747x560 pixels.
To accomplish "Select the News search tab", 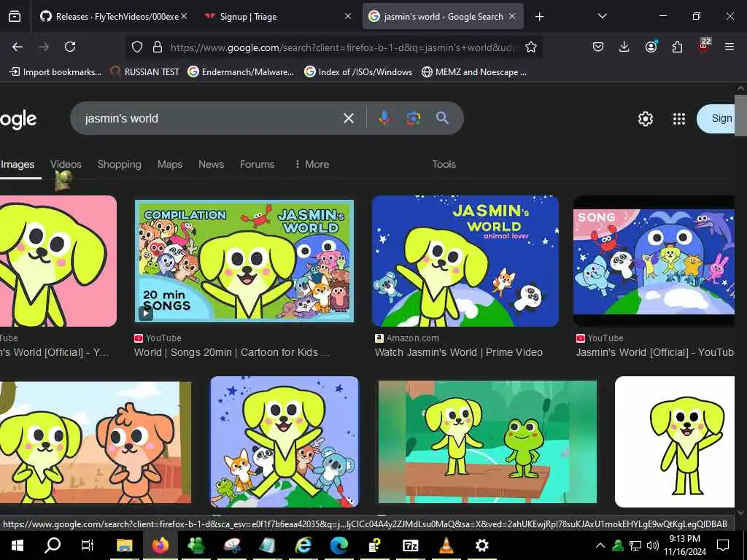I will [211, 164].
